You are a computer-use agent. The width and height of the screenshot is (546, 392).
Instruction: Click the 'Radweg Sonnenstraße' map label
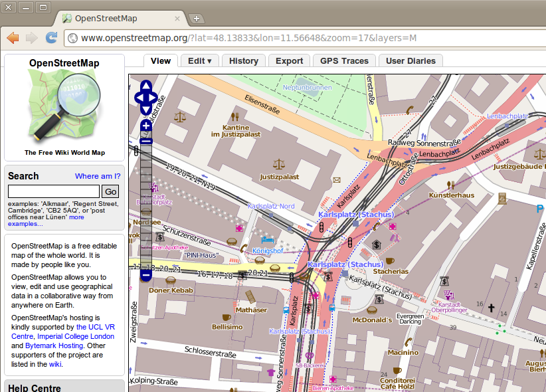click(x=424, y=142)
